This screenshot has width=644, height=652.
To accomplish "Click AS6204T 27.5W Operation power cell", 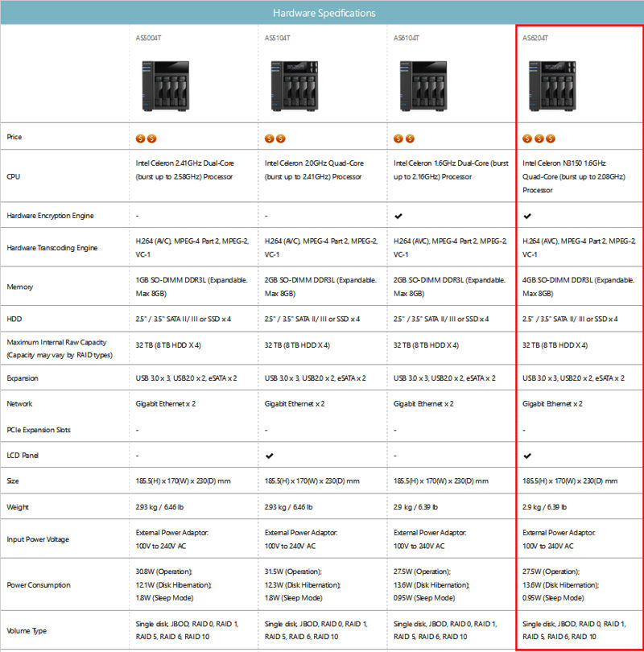I will pos(561,584).
